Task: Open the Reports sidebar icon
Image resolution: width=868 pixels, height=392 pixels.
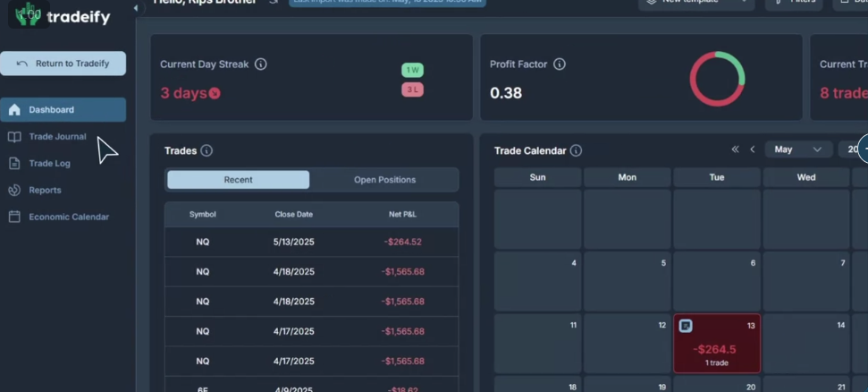Action: click(14, 191)
